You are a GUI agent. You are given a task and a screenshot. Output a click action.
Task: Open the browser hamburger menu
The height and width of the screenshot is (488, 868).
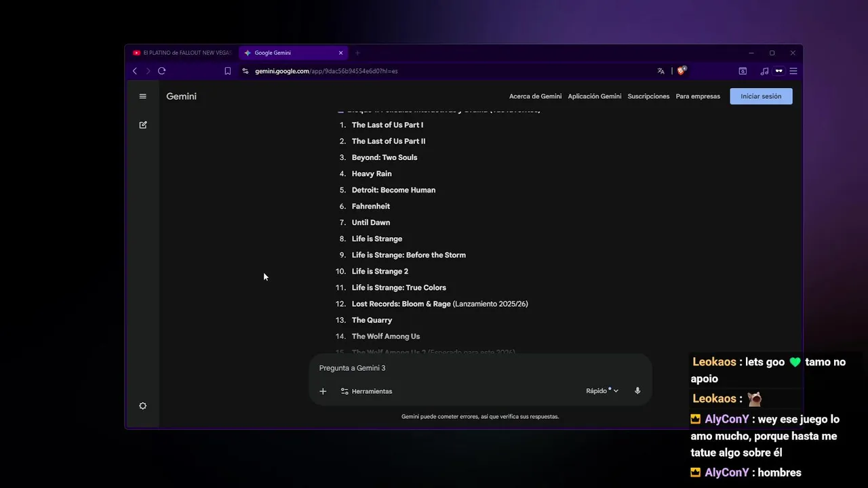(x=793, y=70)
